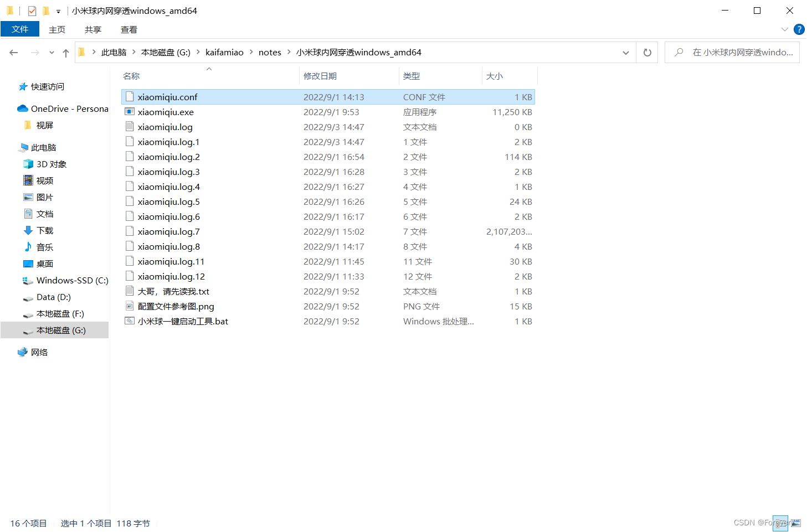Sort by the 名称 column header
The width and height of the screenshot is (807, 532).
[x=131, y=76]
